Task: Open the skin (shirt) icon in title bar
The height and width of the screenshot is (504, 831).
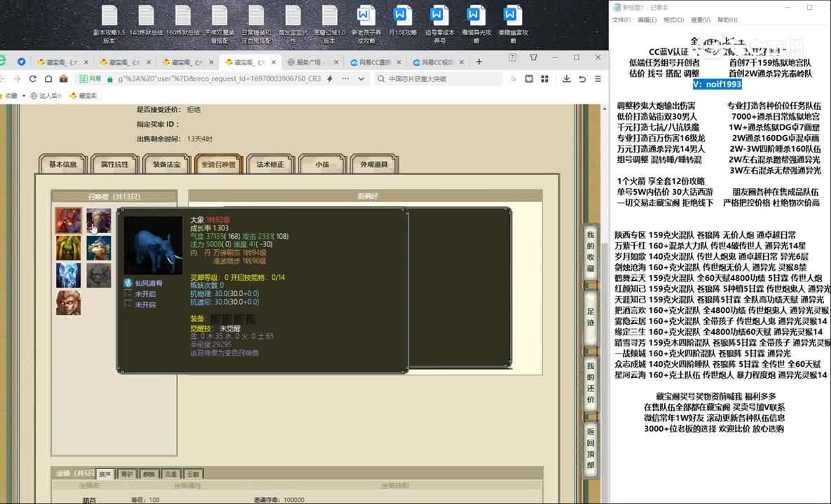Action: [534, 57]
